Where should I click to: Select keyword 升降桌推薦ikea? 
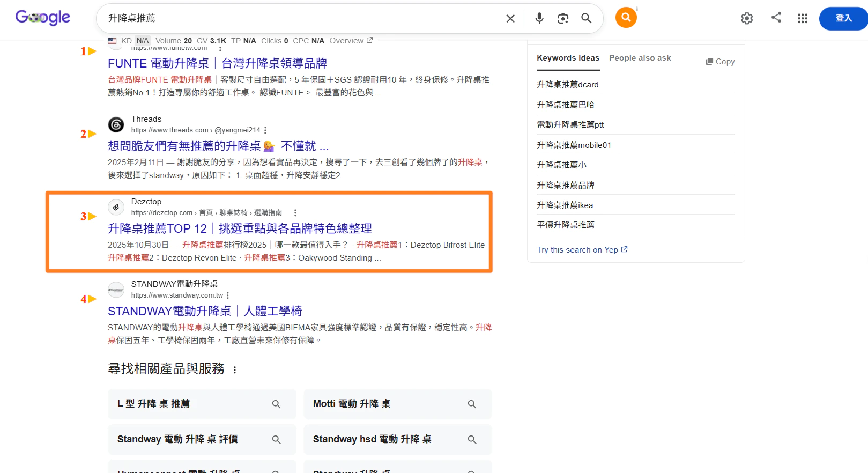(565, 205)
